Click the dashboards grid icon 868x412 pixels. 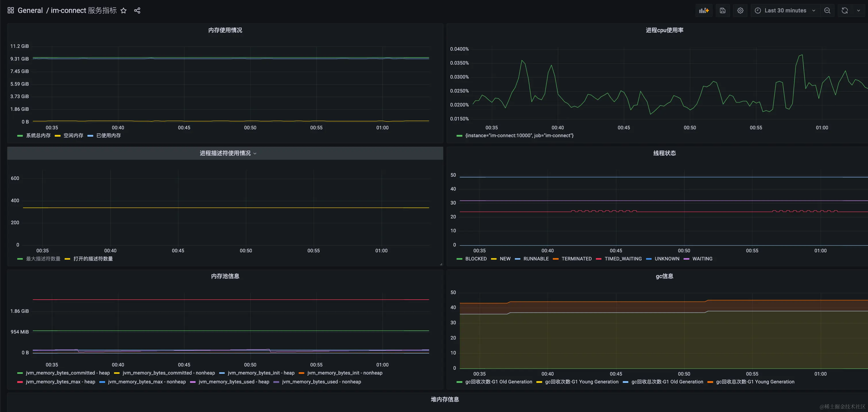pos(10,10)
